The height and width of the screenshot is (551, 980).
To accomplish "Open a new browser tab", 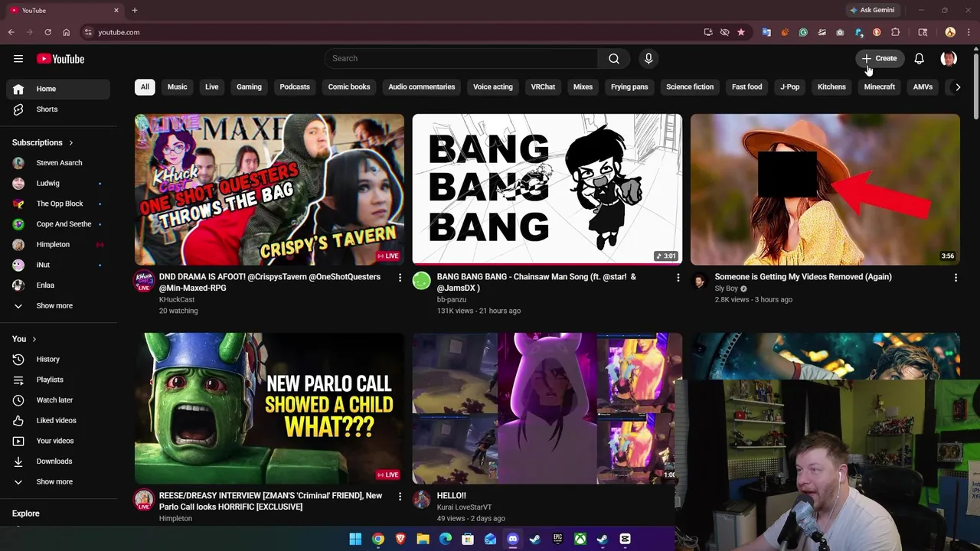I will 135,10.
